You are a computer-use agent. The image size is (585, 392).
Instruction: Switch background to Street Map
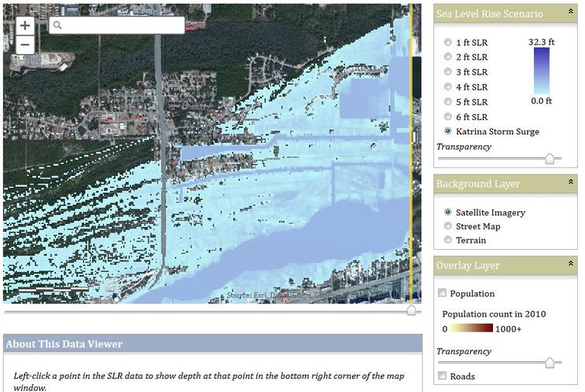click(448, 226)
